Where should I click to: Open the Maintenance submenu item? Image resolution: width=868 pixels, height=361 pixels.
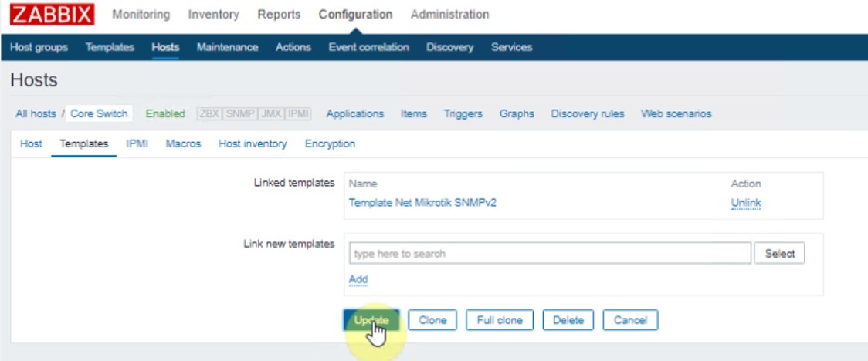227,47
